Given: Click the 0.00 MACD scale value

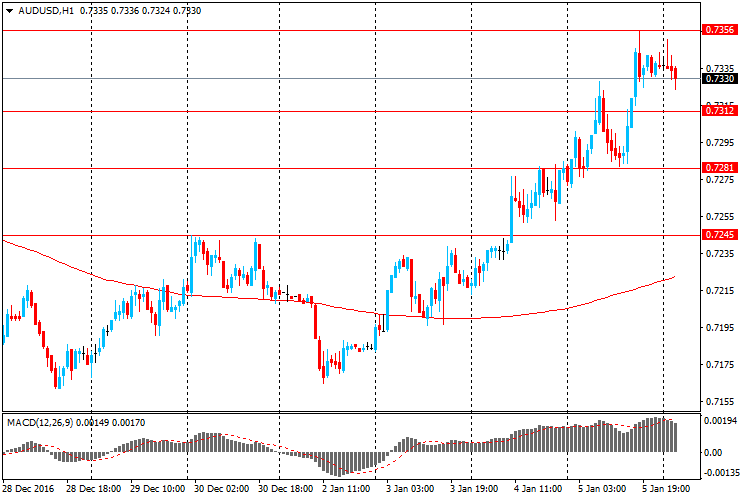Looking at the screenshot, I should (x=716, y=452).
